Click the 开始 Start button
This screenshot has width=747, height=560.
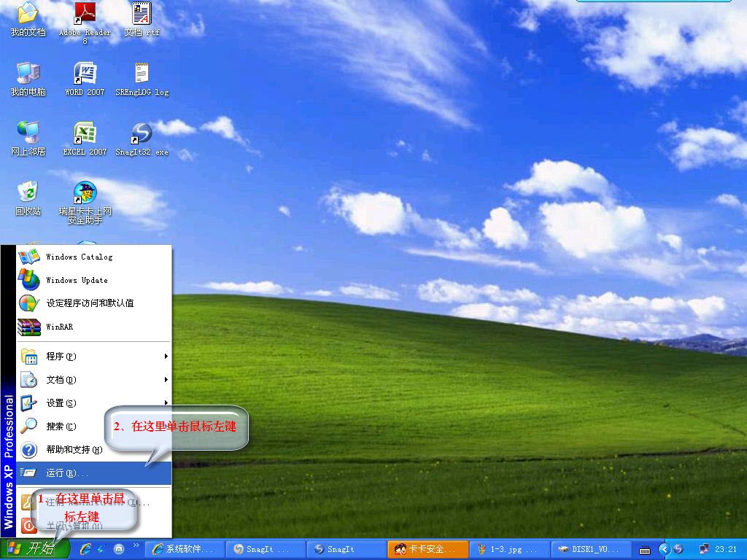click(34, 549)
